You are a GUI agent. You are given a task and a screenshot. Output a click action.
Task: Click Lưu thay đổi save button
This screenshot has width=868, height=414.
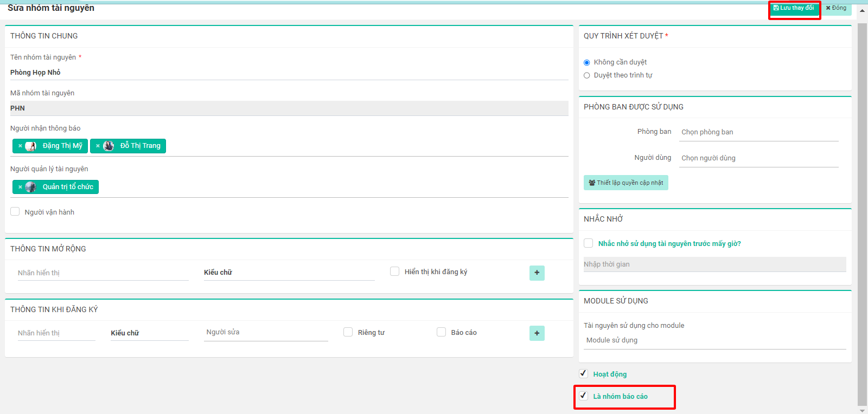coord(794,8)
